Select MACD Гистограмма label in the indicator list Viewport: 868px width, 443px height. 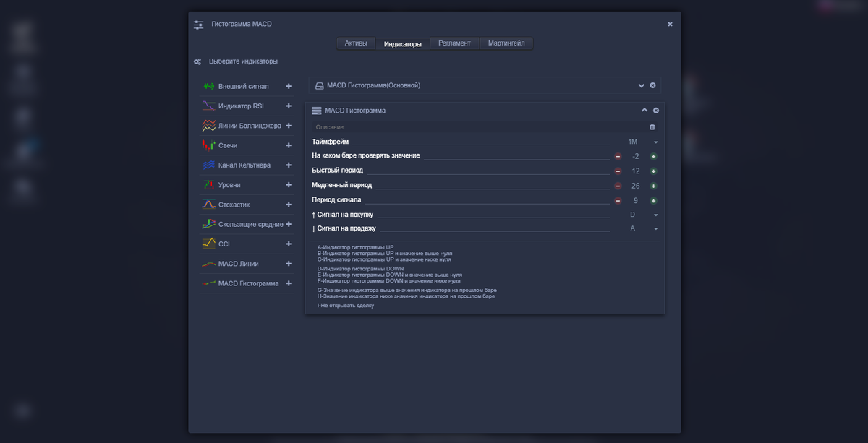pyautogui.click(x=248, y=284)
